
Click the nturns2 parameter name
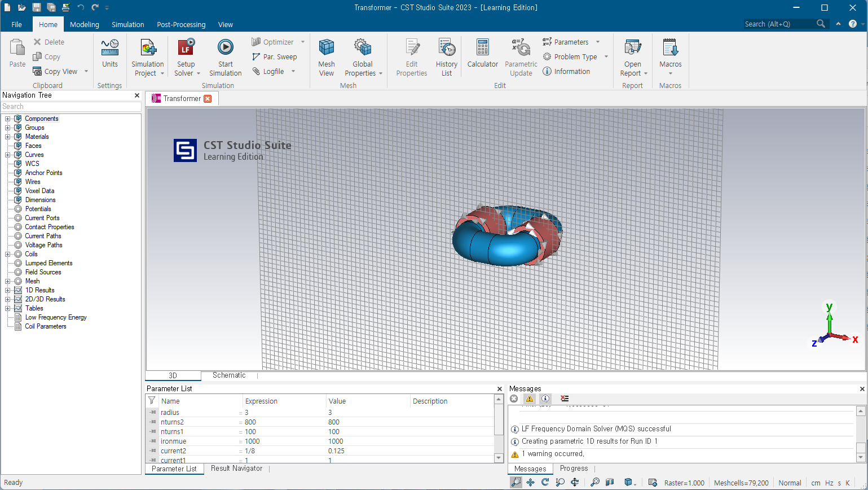[172, 422]
